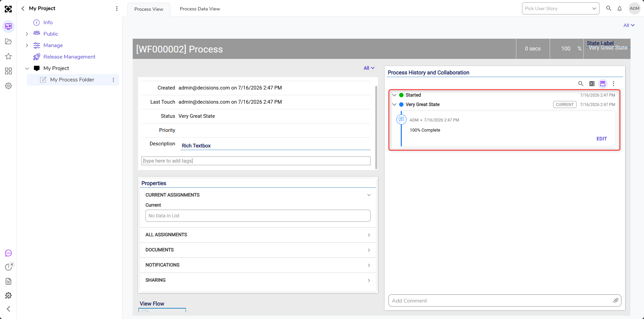Click the "100" percent header value
Viewport: 644px width, 319px height.
[566, 49]
